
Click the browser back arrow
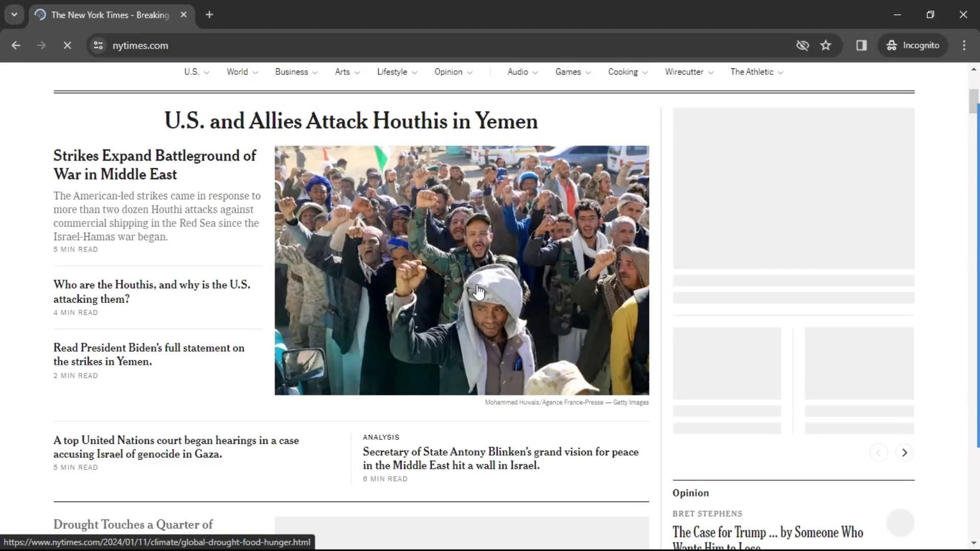pyautogui.click(x=16, y=45)
